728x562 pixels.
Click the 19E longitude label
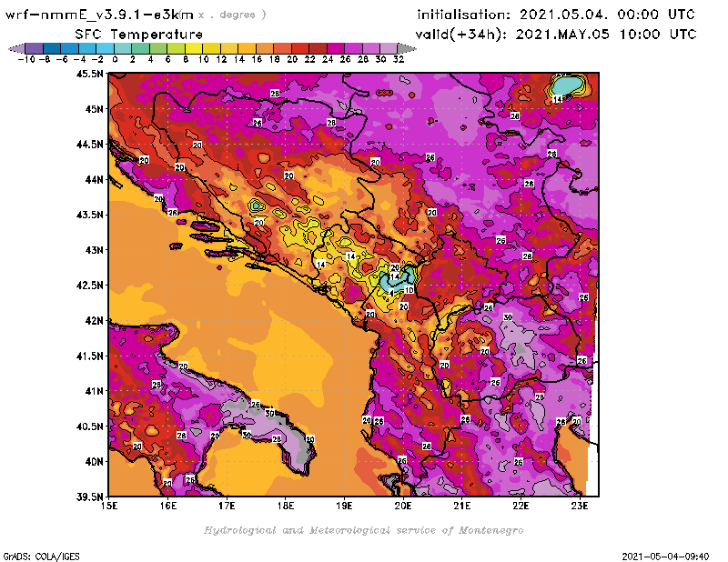(x=344, y=506)
